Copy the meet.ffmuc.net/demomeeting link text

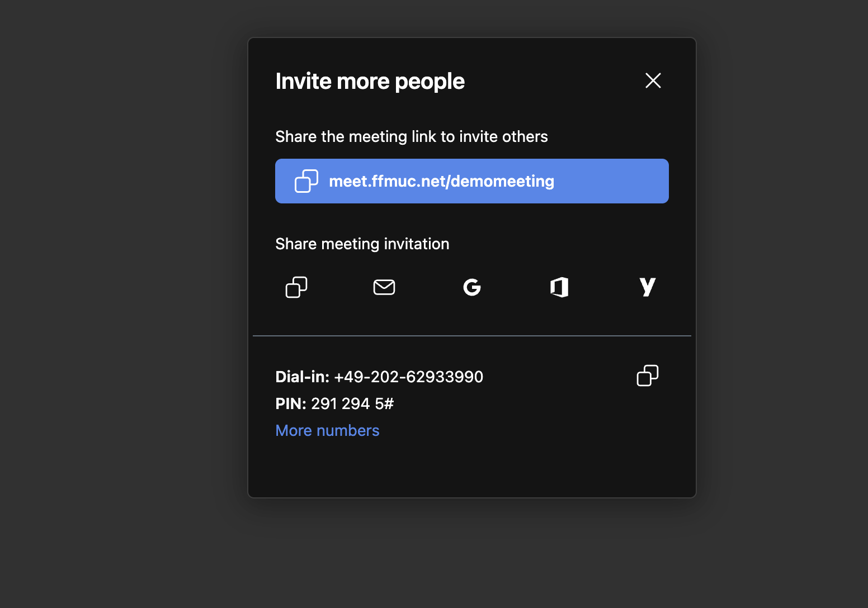click(441, 181)
